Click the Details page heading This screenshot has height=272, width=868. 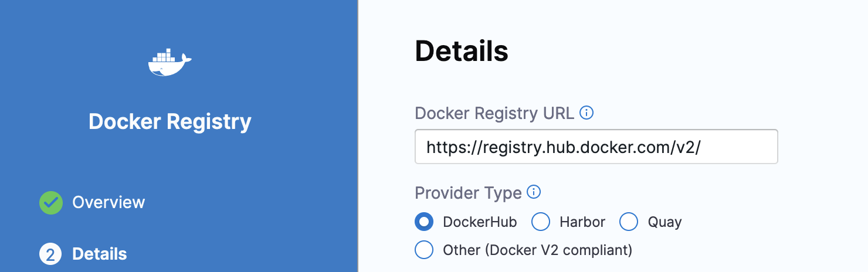(x=462, y=52)
